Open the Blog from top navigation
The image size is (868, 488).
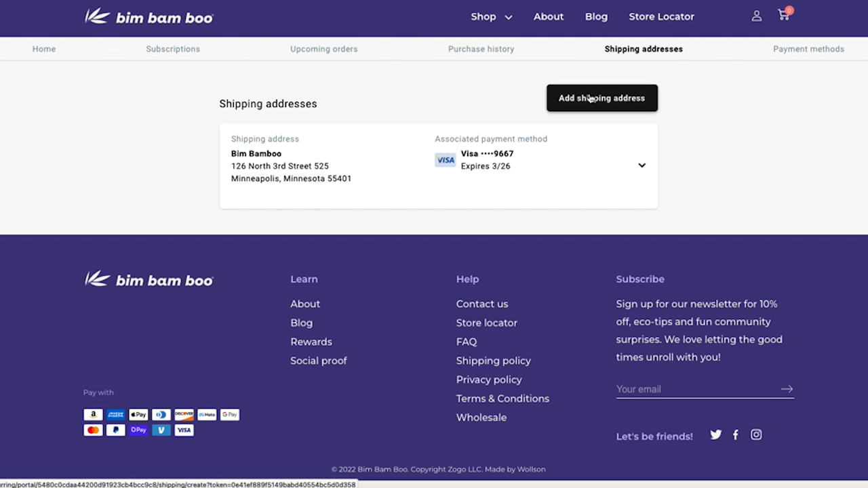596,17
